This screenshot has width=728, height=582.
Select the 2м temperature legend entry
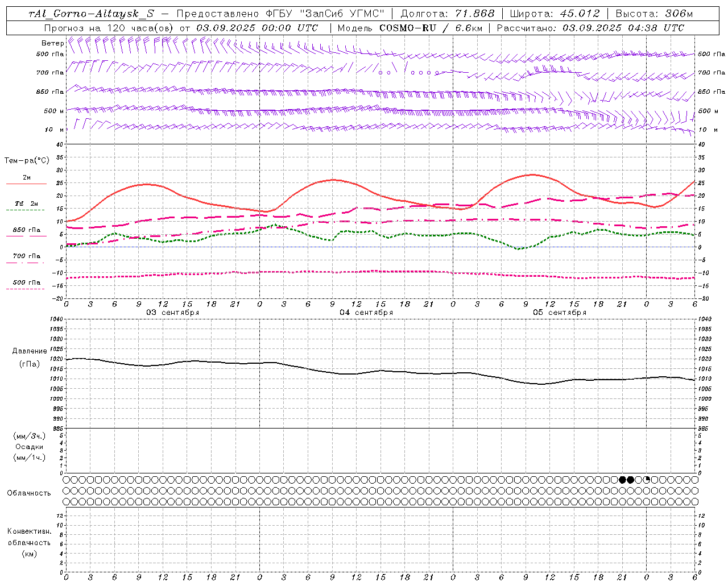27,177
